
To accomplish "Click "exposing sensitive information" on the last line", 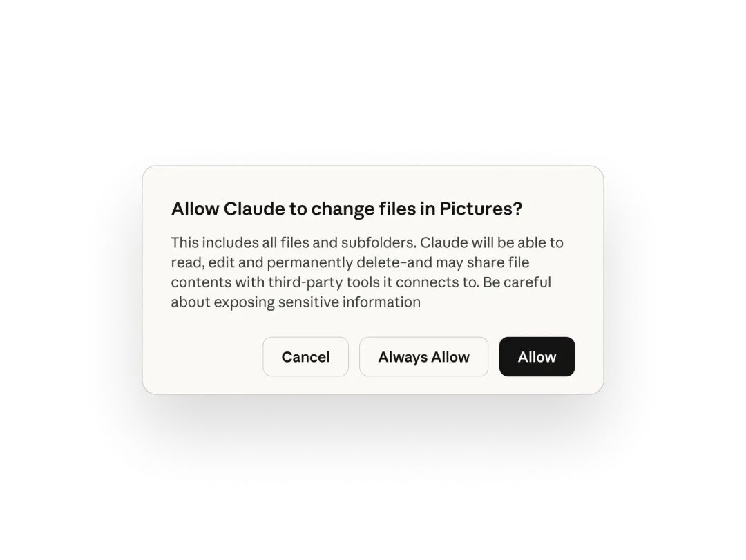I will click(x=317, y=302).
